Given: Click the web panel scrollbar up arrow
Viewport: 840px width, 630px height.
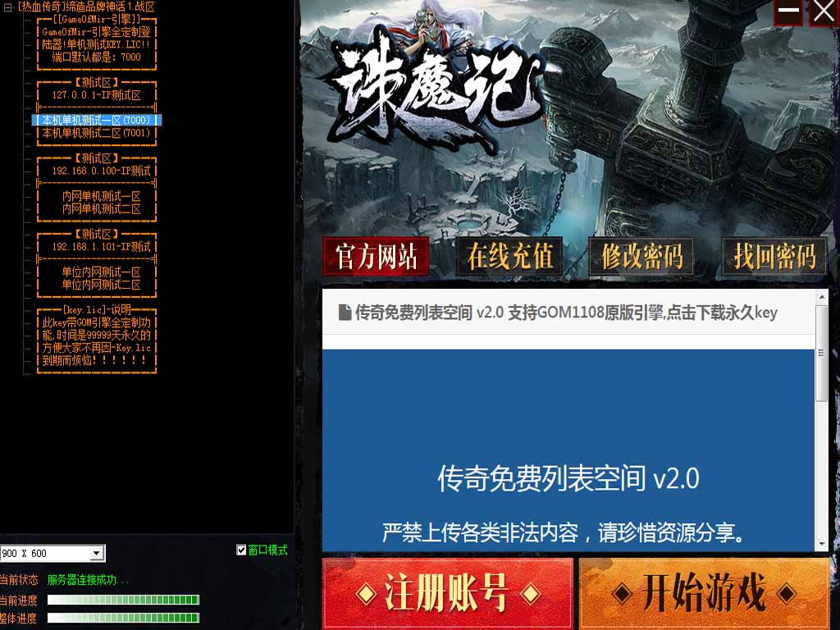Looking at the screenshot, I should click(x=821, y=296).
